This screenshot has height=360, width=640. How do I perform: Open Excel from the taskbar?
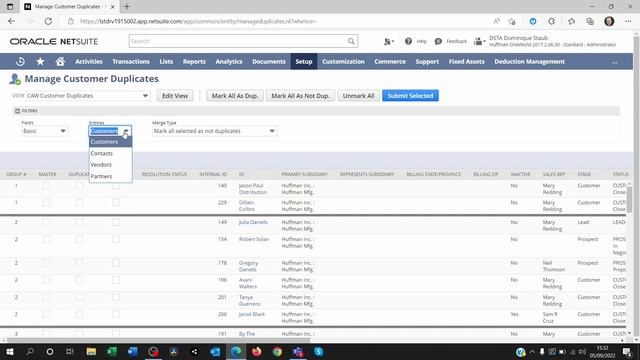click(112, 351)
